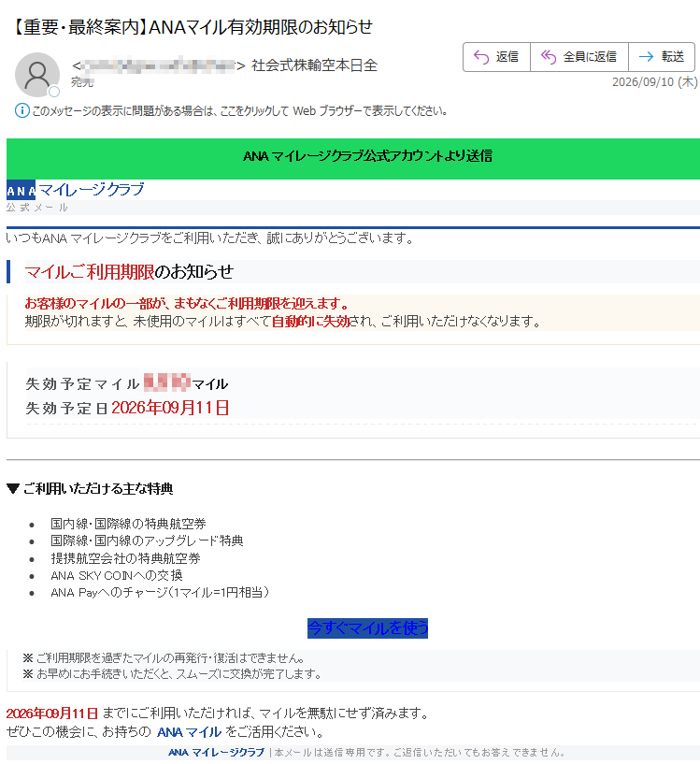Image resolution: width=700 pixels, height=764 pixels.
Task: Click the マイルご利用期限のお知らせ heading
Action: (x=129, y=271)
